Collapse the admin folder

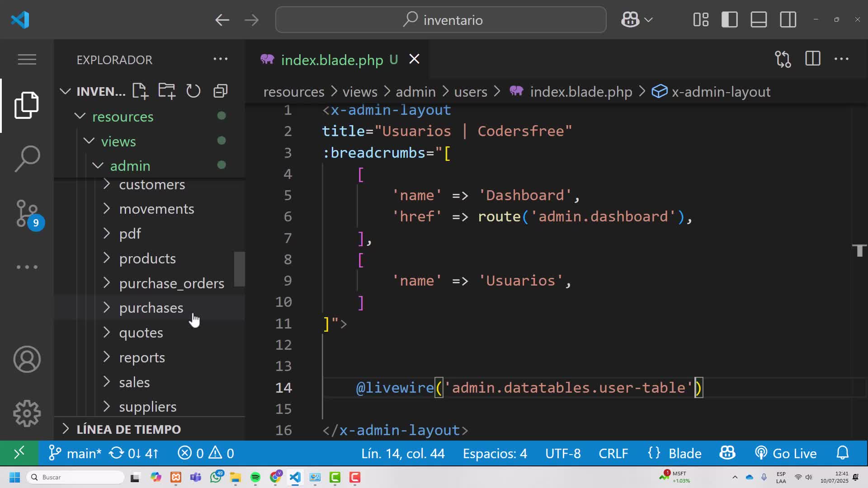point(98,165)
